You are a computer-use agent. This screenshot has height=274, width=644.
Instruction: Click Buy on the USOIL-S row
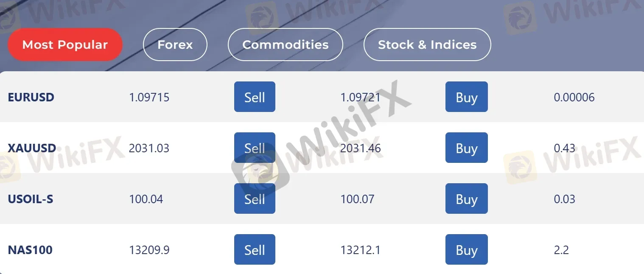[x=466, y=199]
